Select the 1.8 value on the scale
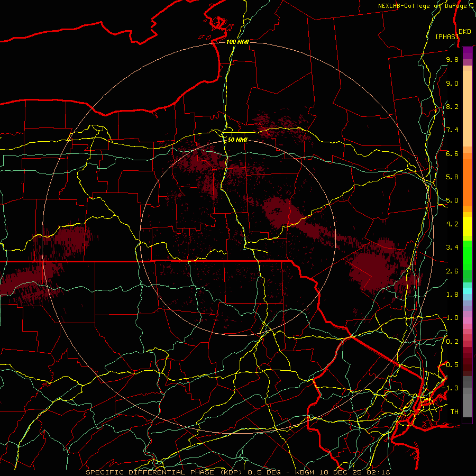Viewport: 476px width, 476px height. pyautogui.click(x=452, y=295)
